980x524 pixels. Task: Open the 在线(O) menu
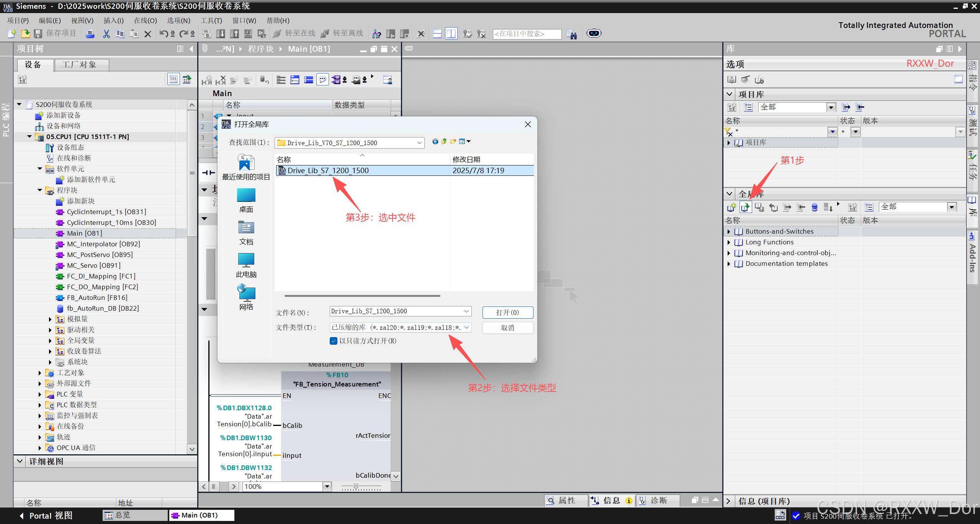145,21
